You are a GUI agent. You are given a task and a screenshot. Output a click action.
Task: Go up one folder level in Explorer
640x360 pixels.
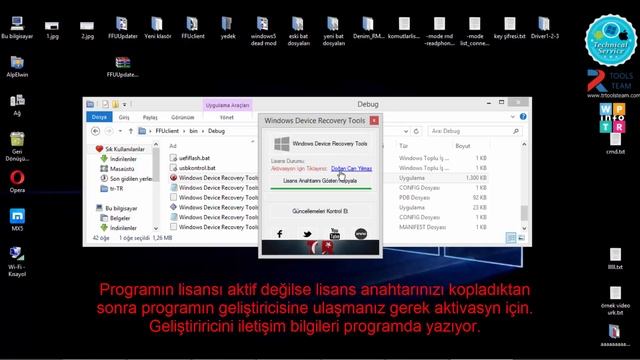(131, 131)
